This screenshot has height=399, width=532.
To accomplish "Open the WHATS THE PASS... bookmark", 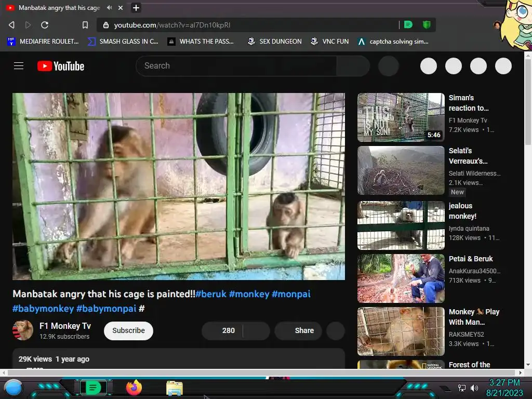I will 201,42.
